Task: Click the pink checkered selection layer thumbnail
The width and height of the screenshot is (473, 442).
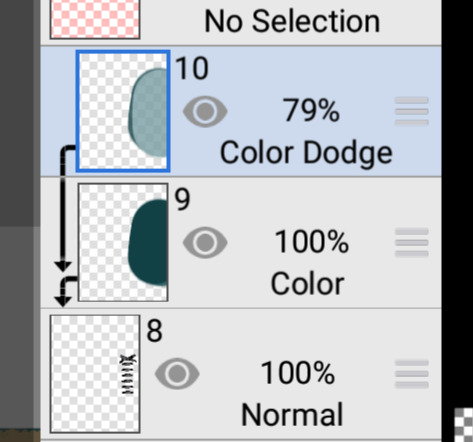Action: pos(95,19)
